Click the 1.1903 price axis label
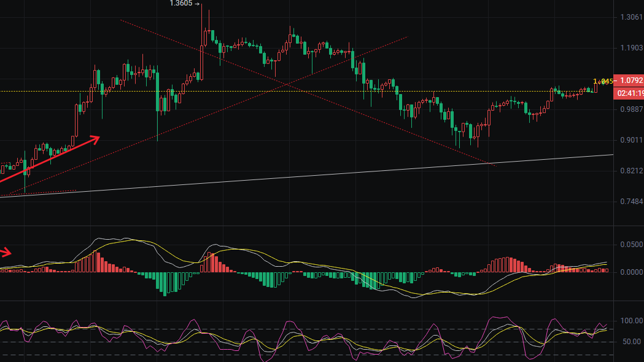644x362 pixels. (x=632, y=48)
